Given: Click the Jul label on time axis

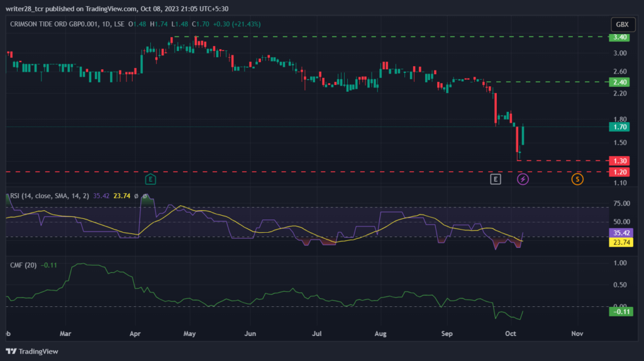Looking at the screenshot, I should 317,333.
